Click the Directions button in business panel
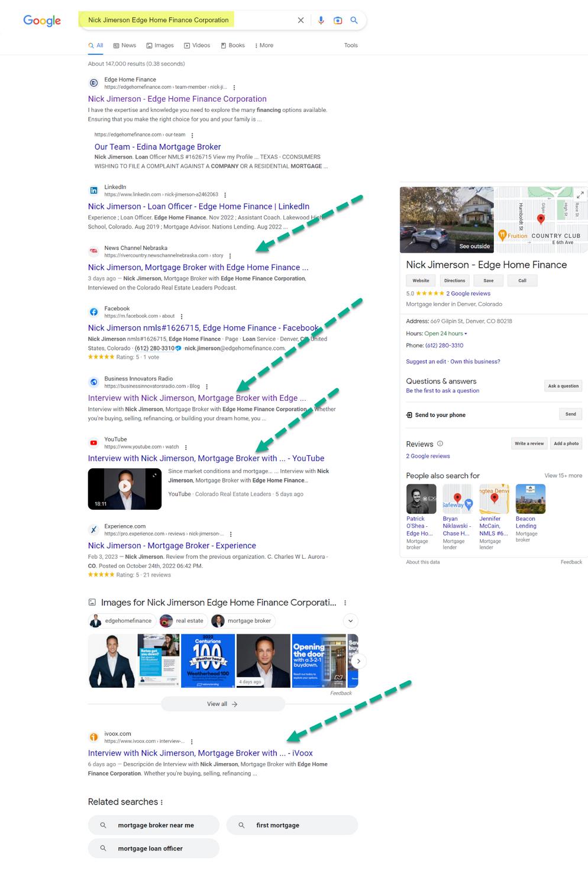This screenshot has width=588, height=875. point(455,281)
